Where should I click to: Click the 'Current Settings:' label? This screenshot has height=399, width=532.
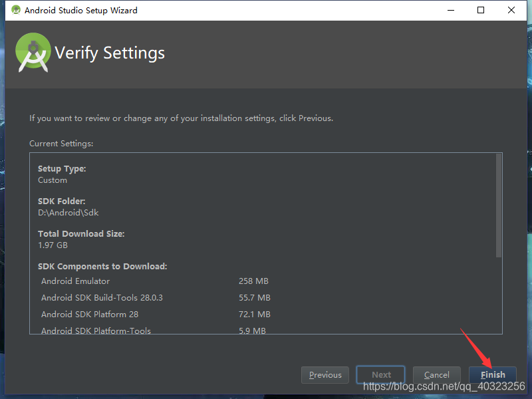[61, 144]
